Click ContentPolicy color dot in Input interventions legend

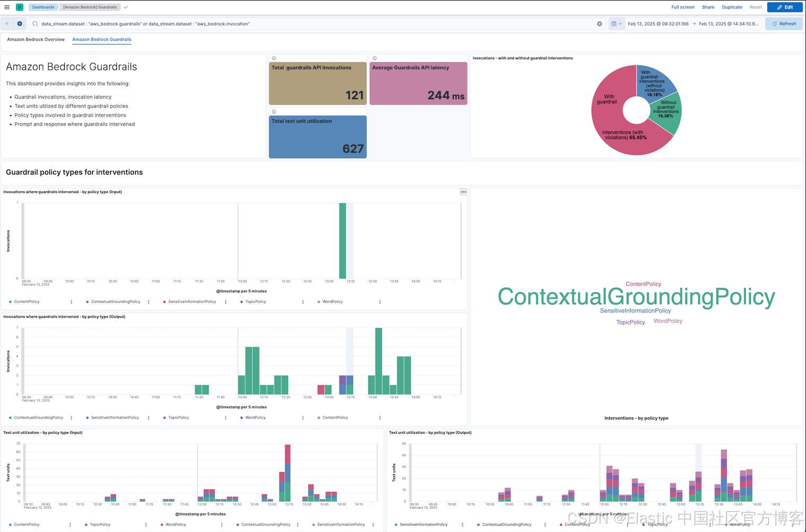(x=11, y=302)
